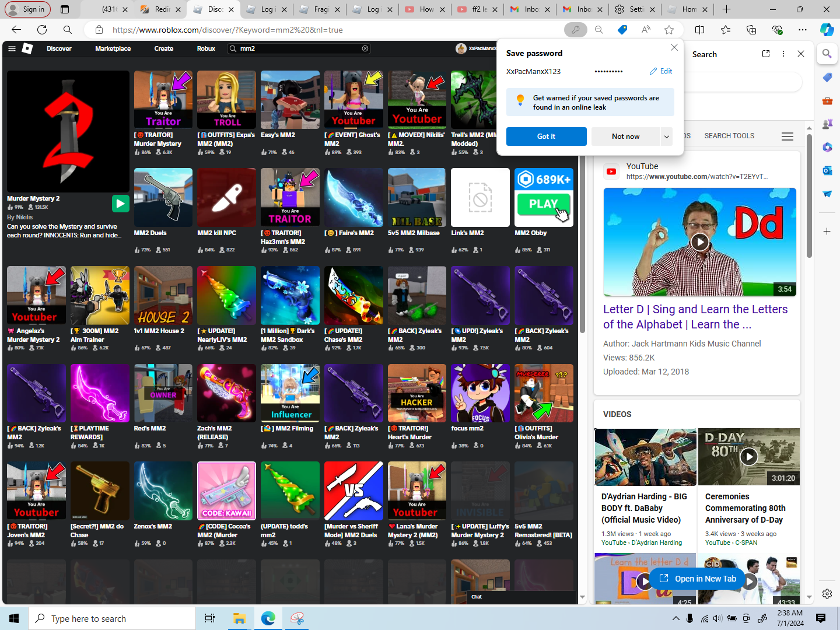Open the Edge sidebar Tools briefcase icon
This screenshot has height=630, width=840.
point(827,100)
